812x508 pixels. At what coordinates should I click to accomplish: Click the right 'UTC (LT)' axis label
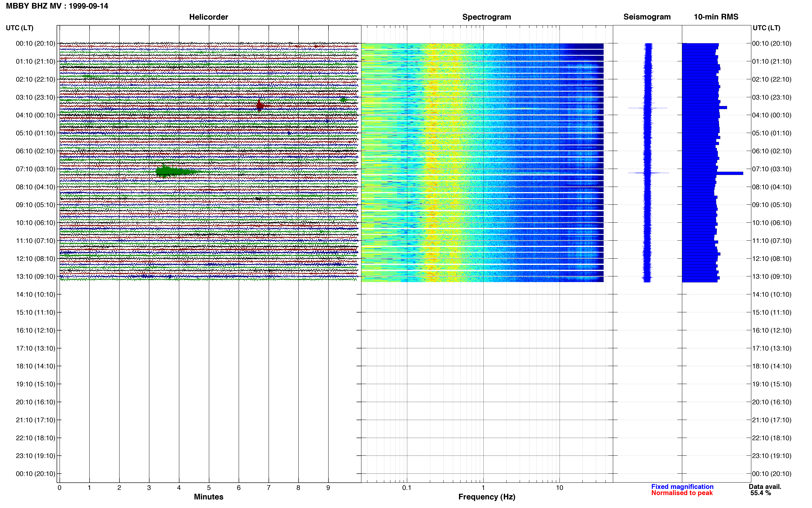[x=766, y=28]
